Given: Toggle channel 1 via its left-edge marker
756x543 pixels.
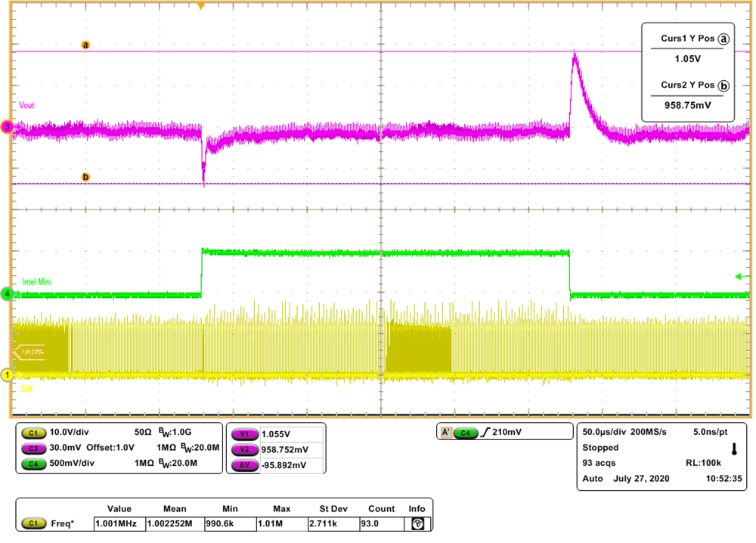Looking at the screenshot, I should coord(6,374).
